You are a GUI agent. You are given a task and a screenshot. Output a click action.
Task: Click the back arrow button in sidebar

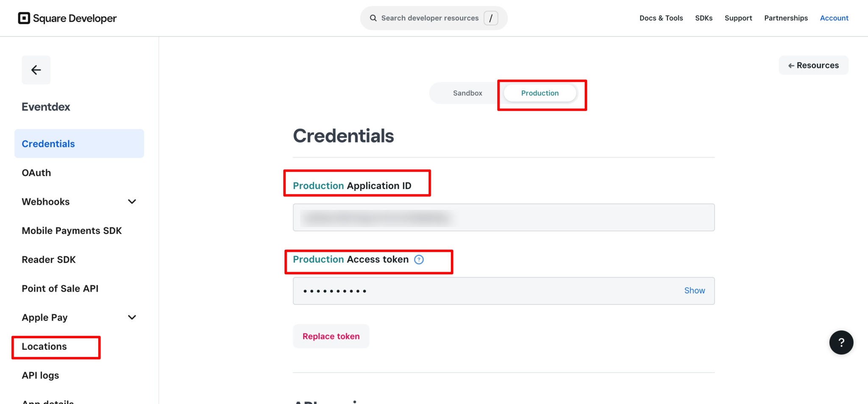point(36,70)
